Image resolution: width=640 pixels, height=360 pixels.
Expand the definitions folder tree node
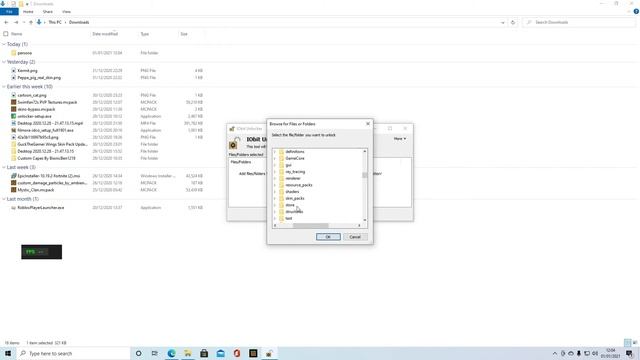pyautogui.click(x=275, y=152)
